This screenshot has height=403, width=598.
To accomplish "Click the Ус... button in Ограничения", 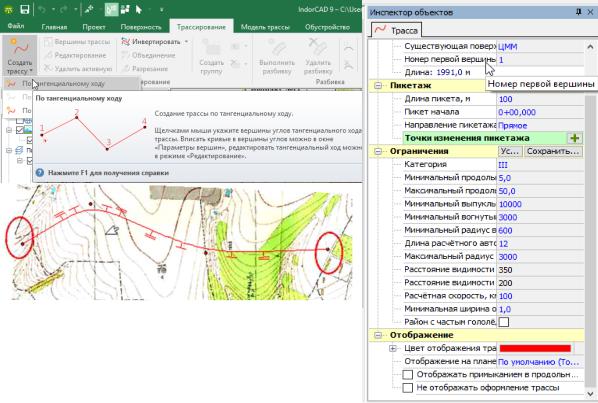I will point(510,151).
